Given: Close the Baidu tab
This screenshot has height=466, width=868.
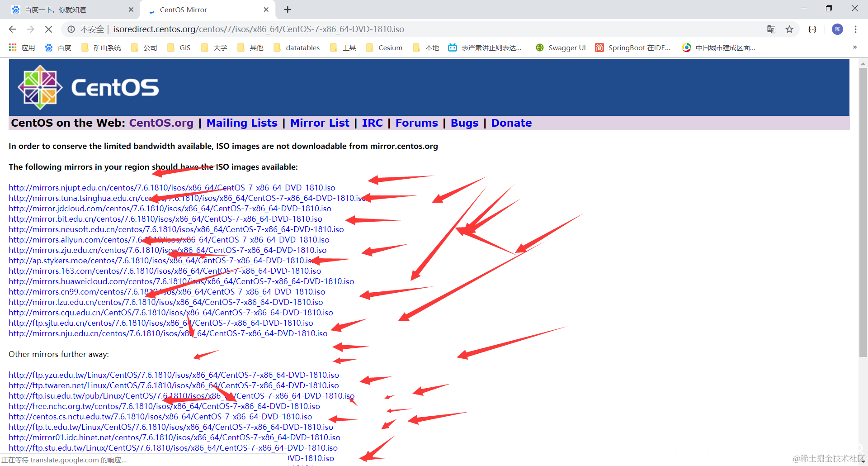Looking at the screenshot, I should point(131,10).
